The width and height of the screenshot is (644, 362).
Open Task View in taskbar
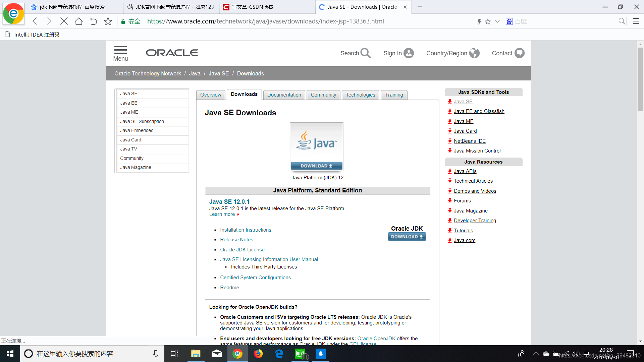pyautogui.click(x=174, y=354)
